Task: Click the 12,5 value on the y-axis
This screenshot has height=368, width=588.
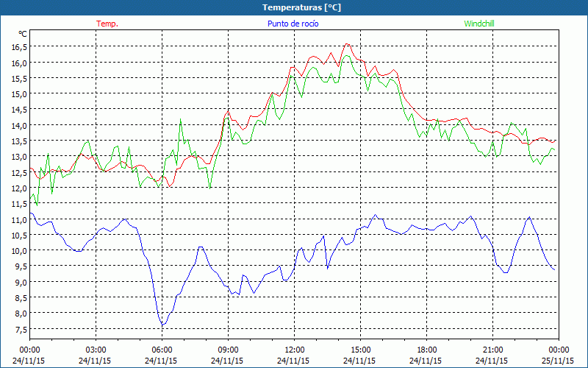Action: 20,172
